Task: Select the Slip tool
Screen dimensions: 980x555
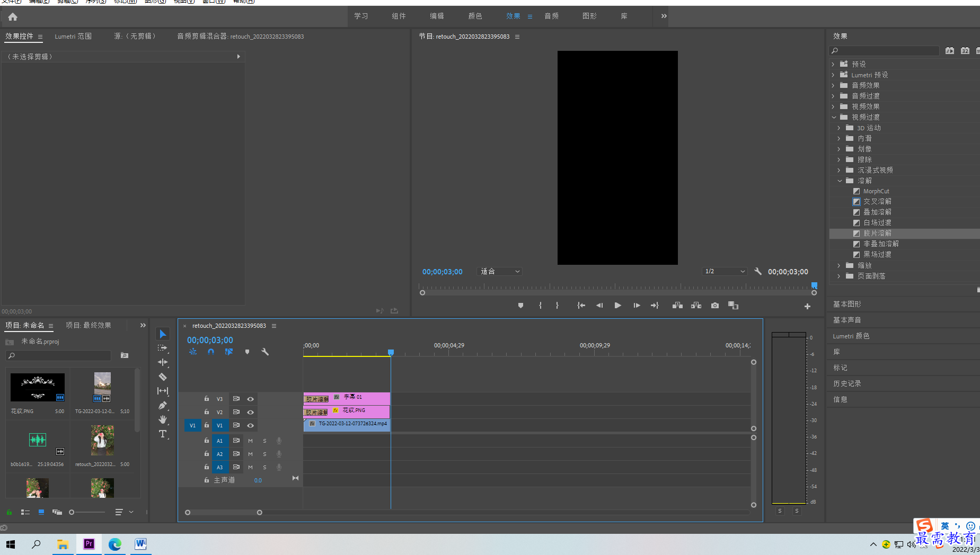Action: (x=163, y=391)
